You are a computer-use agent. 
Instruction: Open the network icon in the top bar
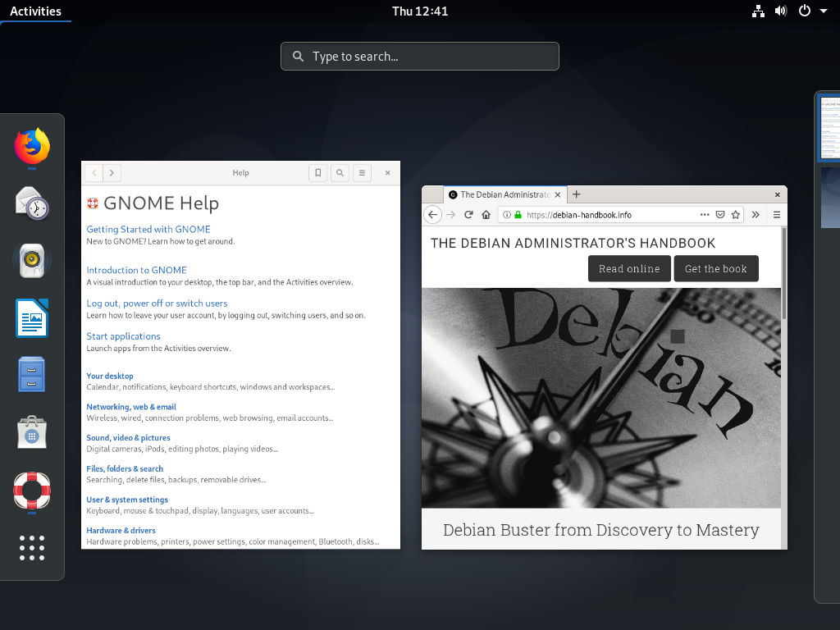(758, 11)
